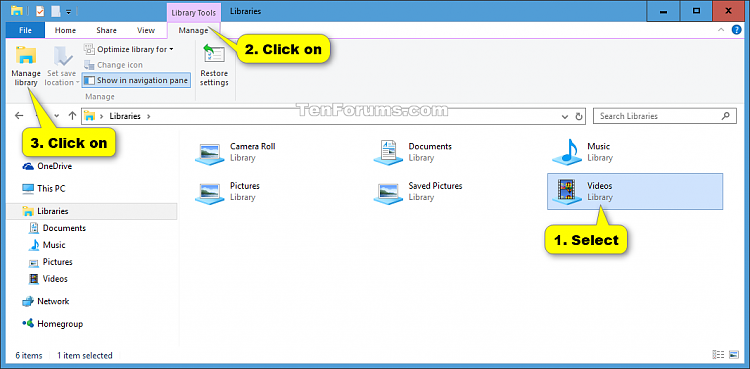
Task: Collapse the ribbon with the chevron
Action: click(x=721, y=30)
